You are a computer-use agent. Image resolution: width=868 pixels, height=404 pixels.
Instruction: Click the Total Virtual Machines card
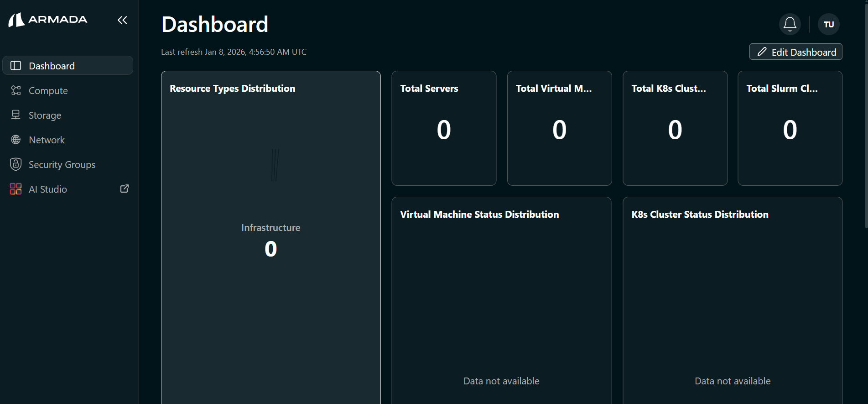point(559,128)
